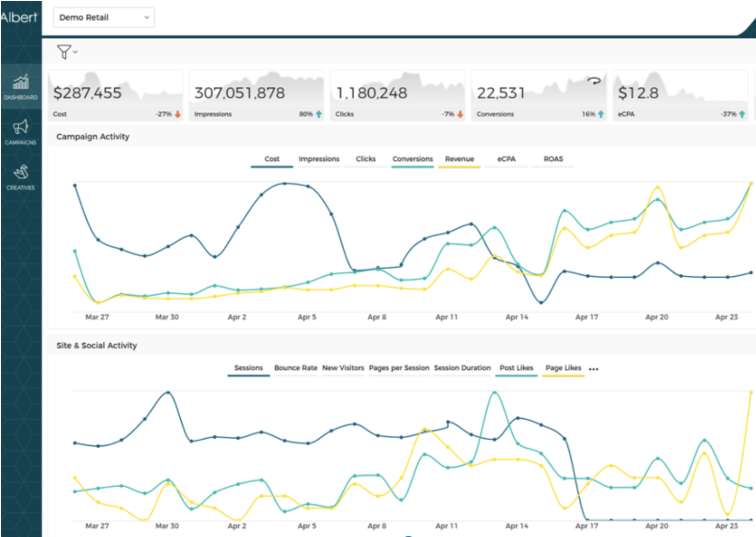Open the Campaigns megaphone icon

click(20, 131)
